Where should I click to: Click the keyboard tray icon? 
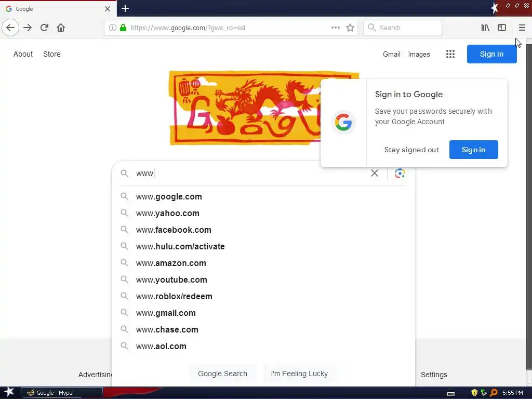(451, 393)
